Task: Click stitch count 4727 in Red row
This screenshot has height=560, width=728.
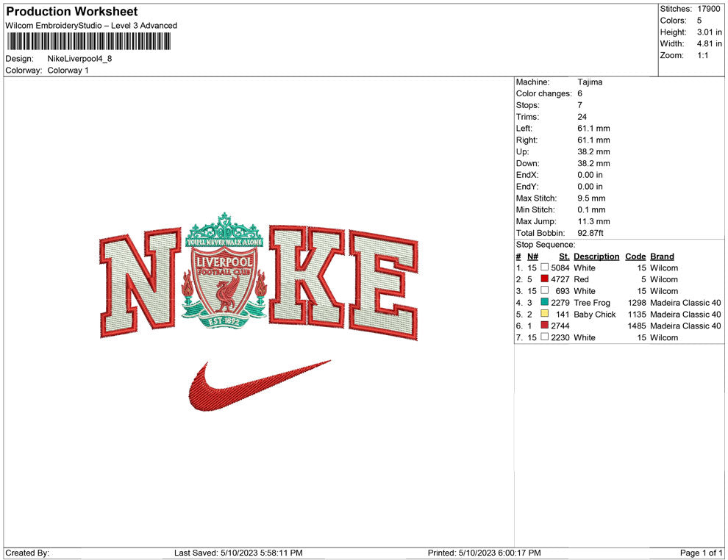Action: (x=560, y=279)
